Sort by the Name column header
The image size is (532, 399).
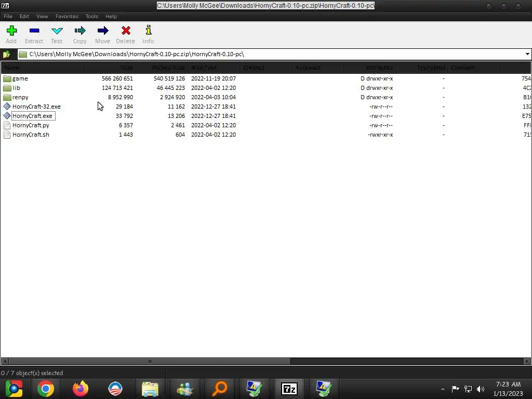[43, 68]
